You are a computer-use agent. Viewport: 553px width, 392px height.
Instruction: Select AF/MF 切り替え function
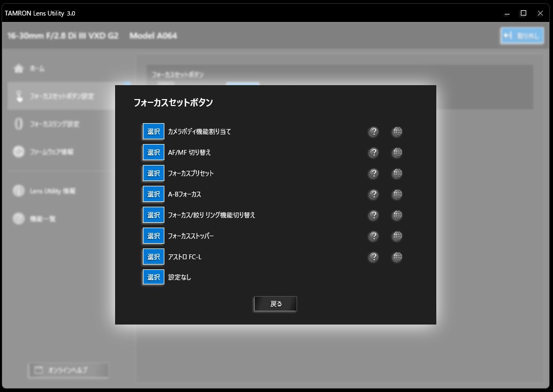[154, 153]
